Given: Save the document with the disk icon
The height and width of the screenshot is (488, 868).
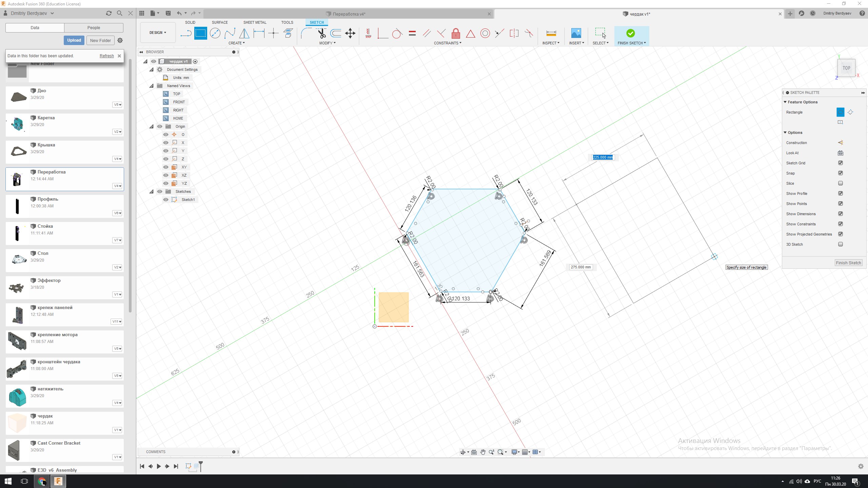Looking at the screenshot, I should 168,13.
